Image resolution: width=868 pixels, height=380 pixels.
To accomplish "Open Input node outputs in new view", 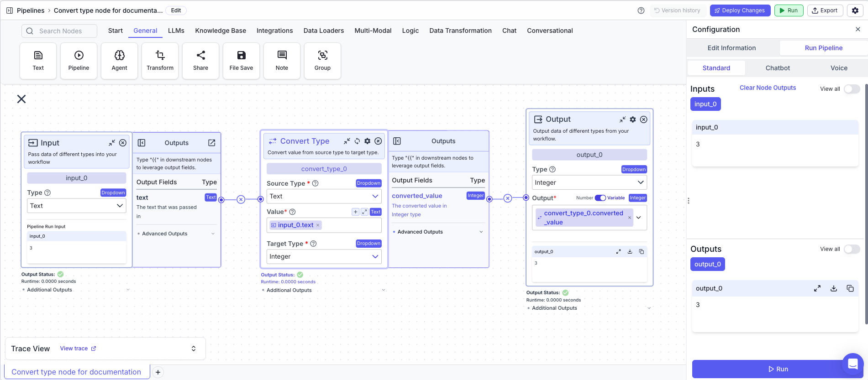I will point(212,143).
